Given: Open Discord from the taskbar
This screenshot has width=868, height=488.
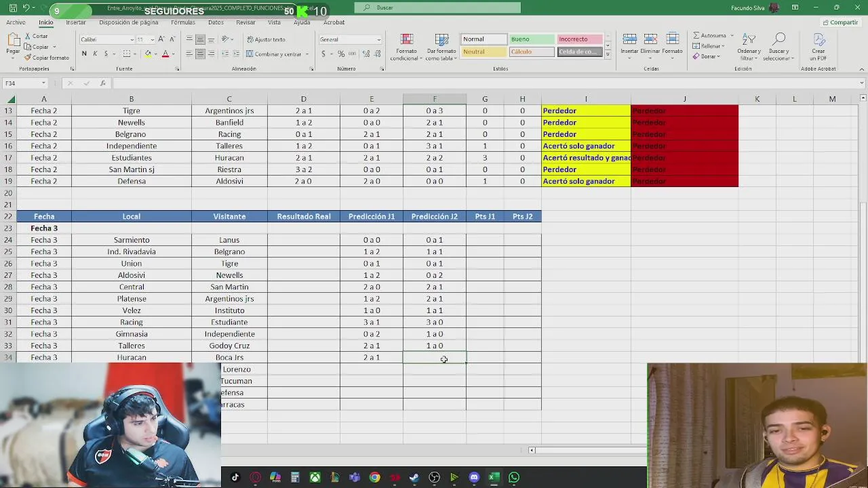Looking at the screenshot, I should point(474,477).
